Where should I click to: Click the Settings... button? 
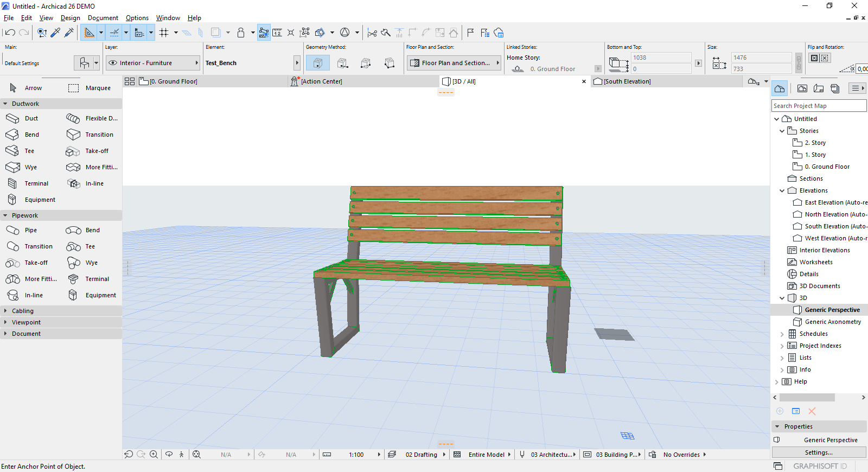[819, 452]
